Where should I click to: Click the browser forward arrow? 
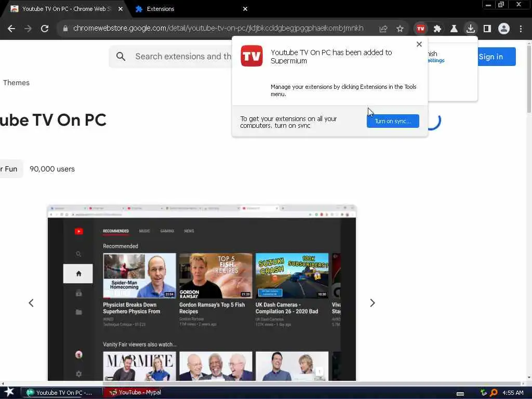coord(28,29)
